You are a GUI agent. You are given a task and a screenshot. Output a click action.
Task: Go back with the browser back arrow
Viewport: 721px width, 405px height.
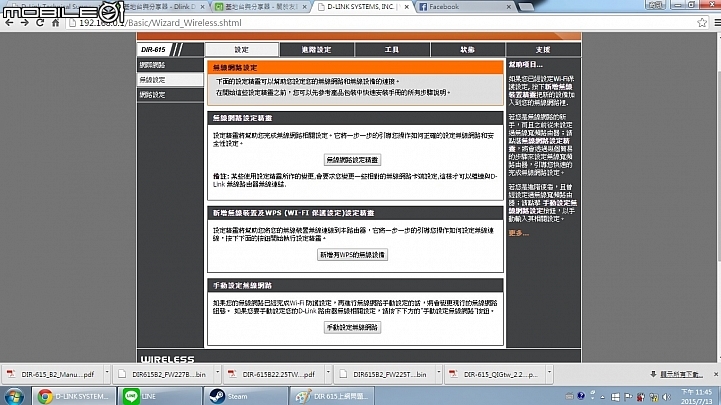(x=9, y=23)
